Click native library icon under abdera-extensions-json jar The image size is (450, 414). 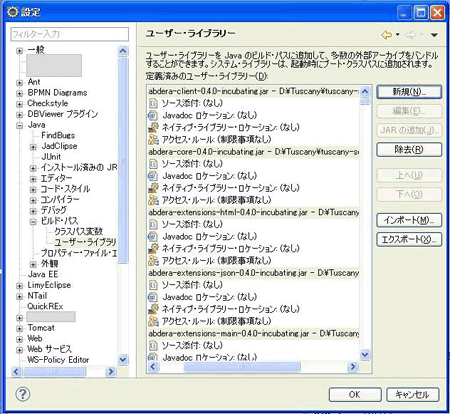(153, 309)
